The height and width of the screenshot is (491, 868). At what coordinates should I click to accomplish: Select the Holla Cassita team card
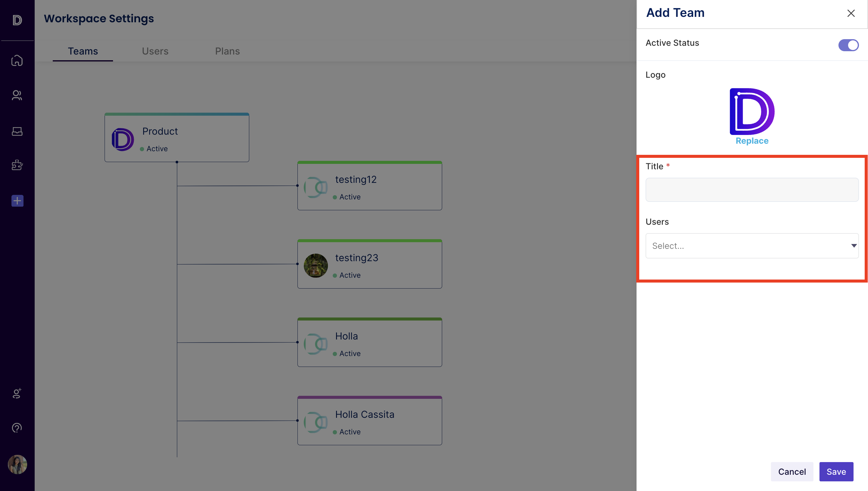(370, 421)
